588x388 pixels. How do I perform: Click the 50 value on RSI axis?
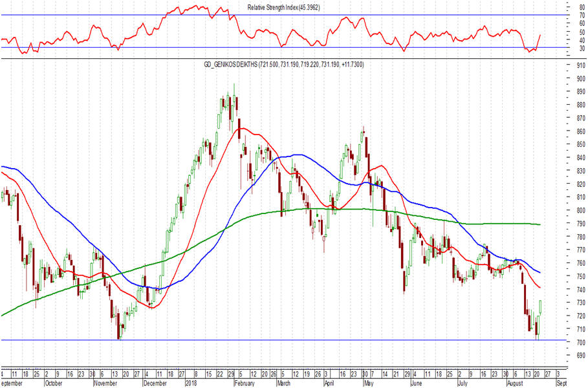[x=582, y=32]
